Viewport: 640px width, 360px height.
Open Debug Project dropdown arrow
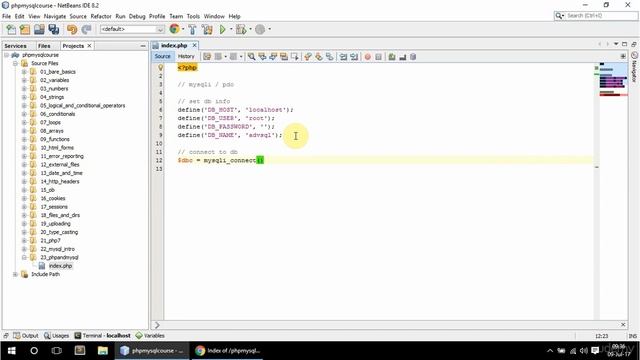pos(250,29)
